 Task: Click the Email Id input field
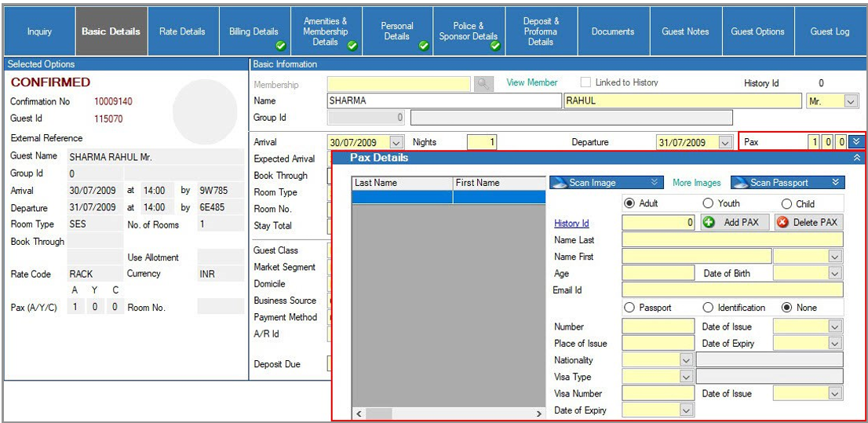[x=731, y=290]
